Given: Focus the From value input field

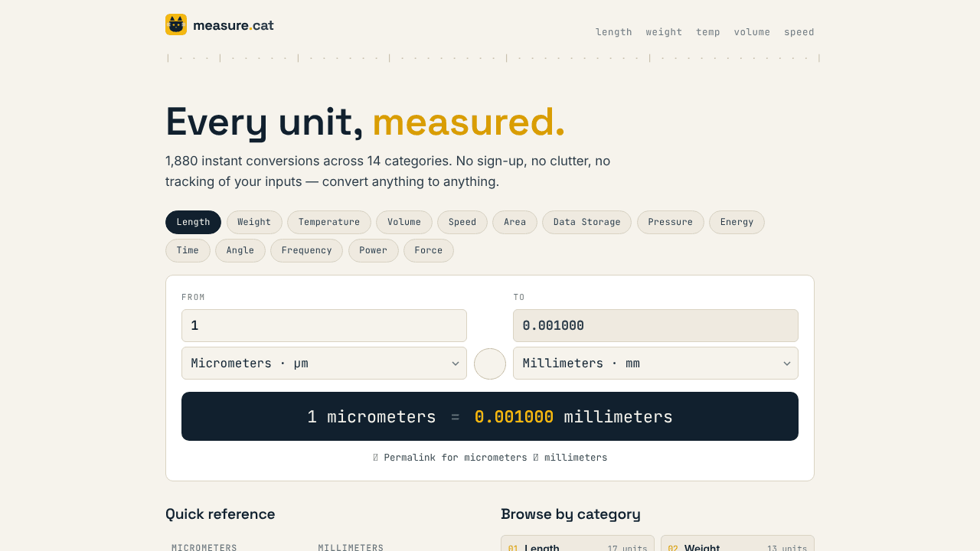Looking at the screenshot, I should pos(324,325).
